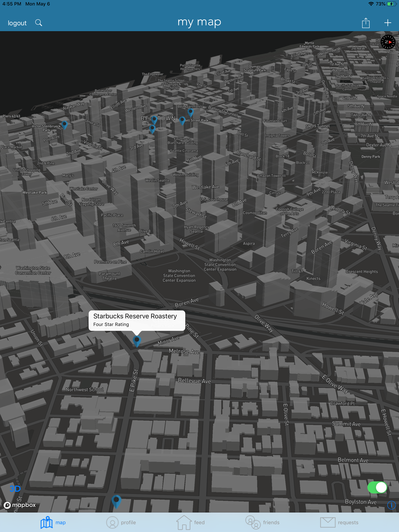Tap the 3D label

[15, 488]
